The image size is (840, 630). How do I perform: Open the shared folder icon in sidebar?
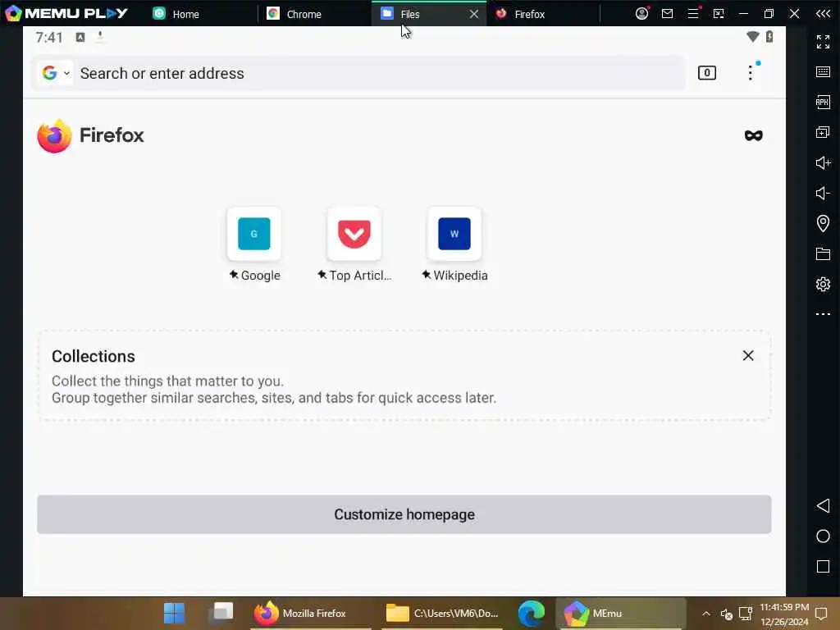(x=823, y=253)
